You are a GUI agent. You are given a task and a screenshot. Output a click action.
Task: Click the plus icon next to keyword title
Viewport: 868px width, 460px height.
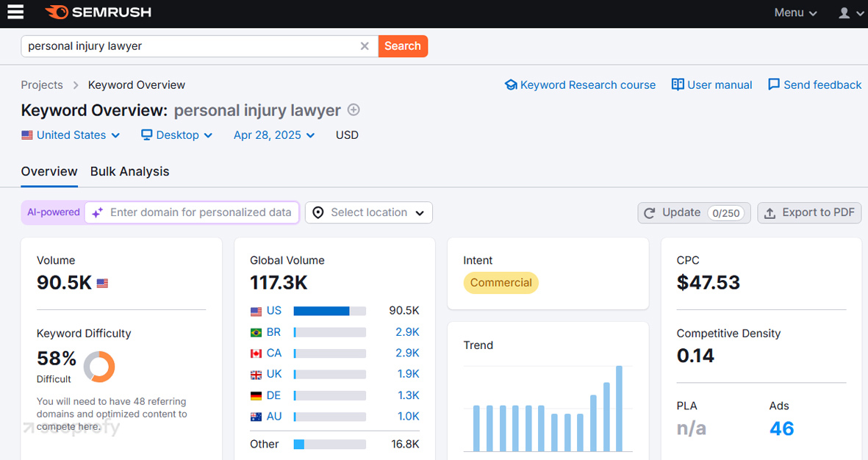(x=354, y=109)
